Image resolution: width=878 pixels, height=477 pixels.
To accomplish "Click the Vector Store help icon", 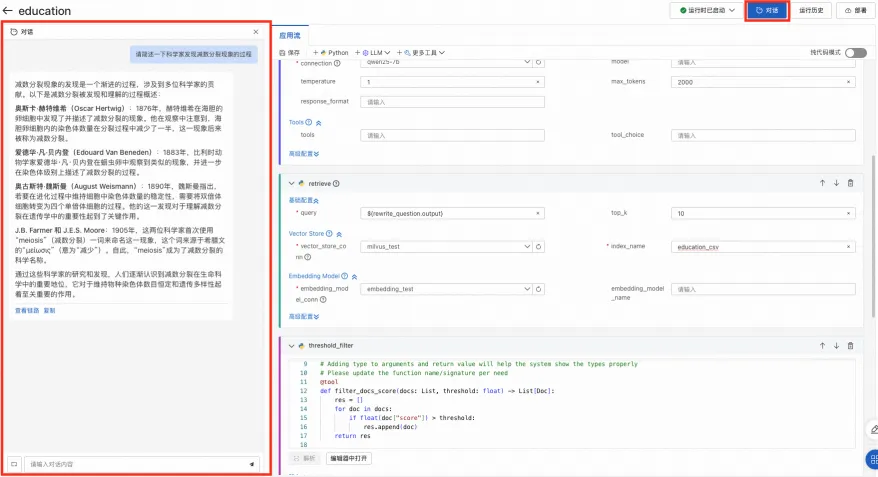I will [x=329, y=233].
